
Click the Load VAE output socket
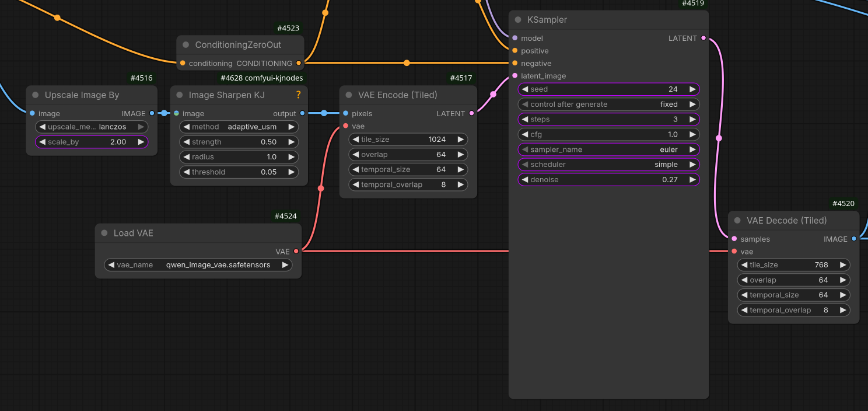pyautogui.click(x=296, y=252)
